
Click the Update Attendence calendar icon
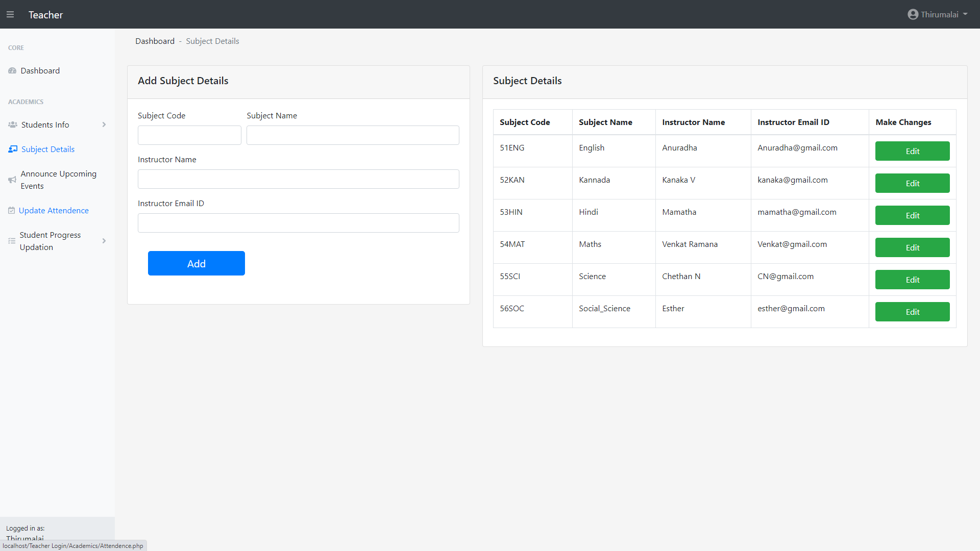click(11, 211)
